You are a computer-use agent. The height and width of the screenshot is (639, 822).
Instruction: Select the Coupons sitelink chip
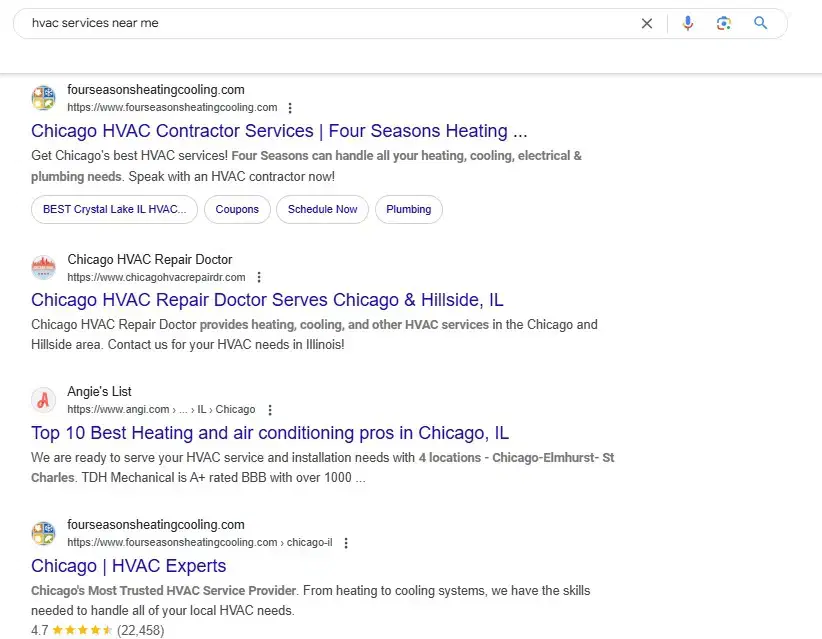click(x=237, y=209)
